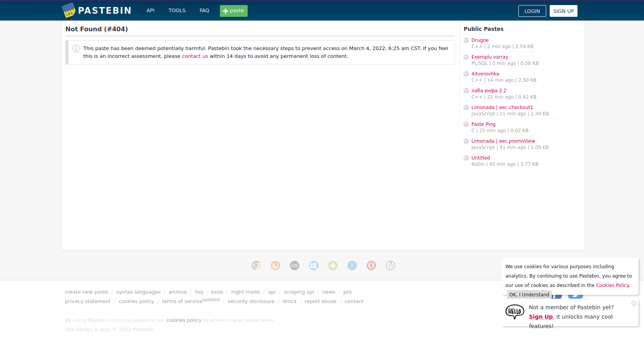The width and height of the screenshot is (644, 339).
Task: Open the Windows app icon
Action: tap(314, 265)
